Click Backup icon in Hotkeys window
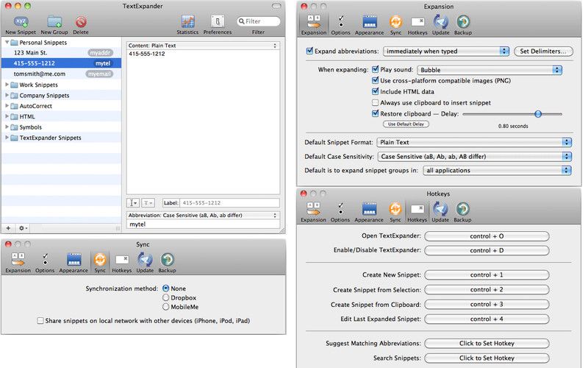This screenshot has width=588, height=368. coord(463,209)
